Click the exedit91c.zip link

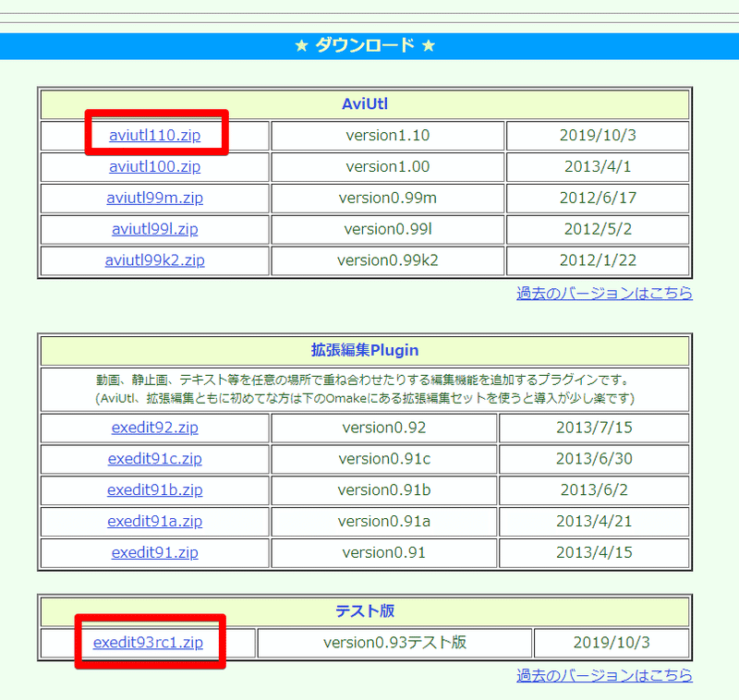154,459
